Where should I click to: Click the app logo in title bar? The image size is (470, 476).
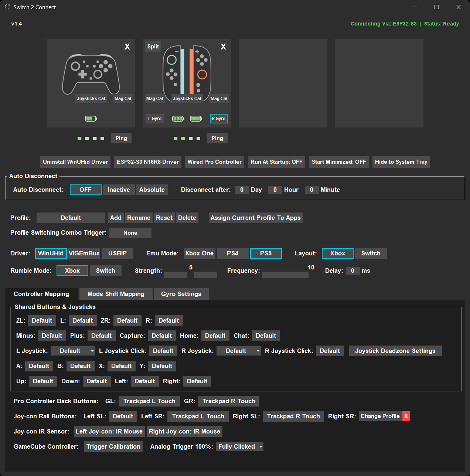[7, 7]
